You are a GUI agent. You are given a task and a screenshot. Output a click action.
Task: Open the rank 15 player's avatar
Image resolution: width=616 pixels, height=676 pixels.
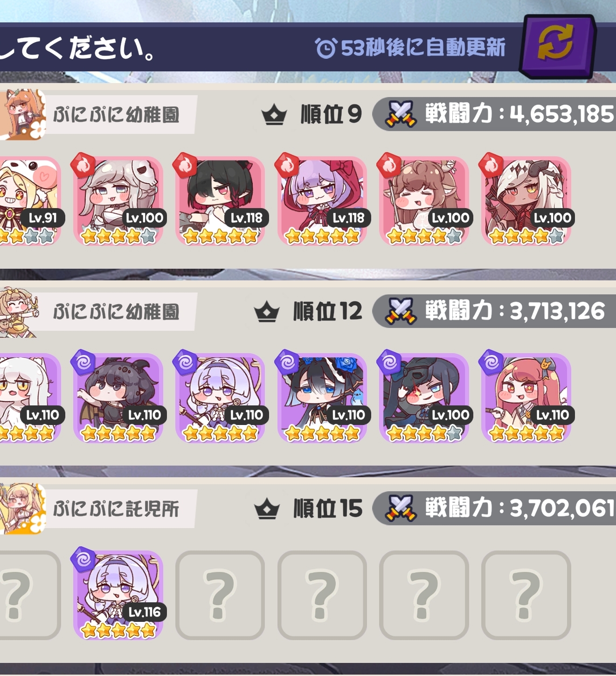23,509
